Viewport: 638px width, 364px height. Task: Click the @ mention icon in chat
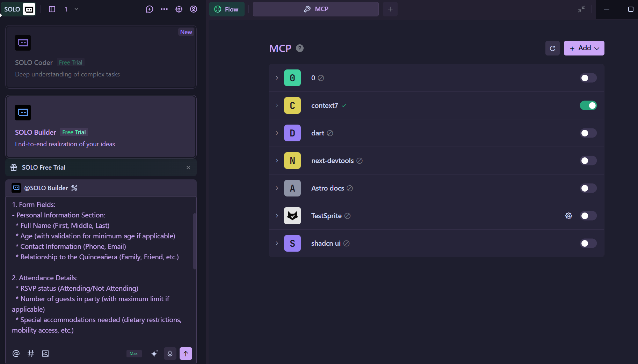pyautogui.click(x=16, y=354)
